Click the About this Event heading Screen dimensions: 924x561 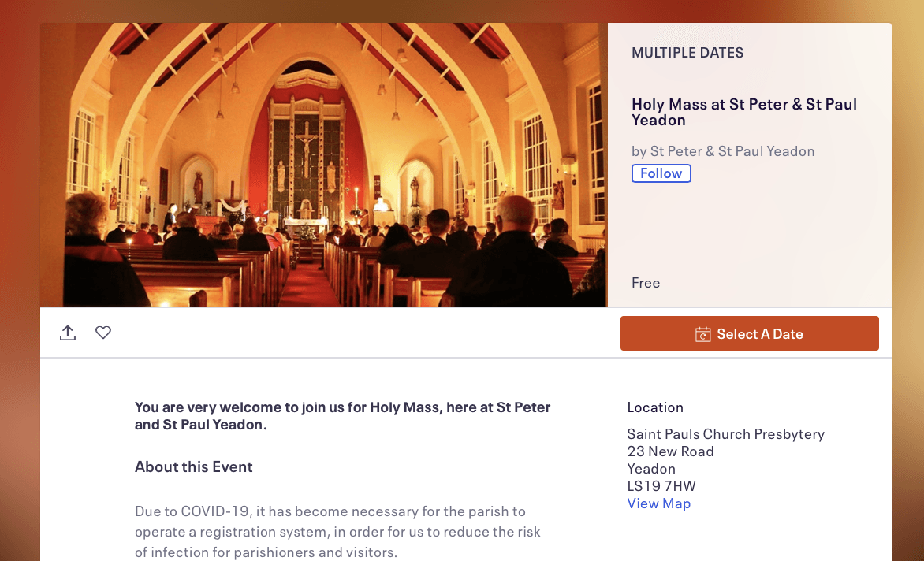[x=194, y=466]
